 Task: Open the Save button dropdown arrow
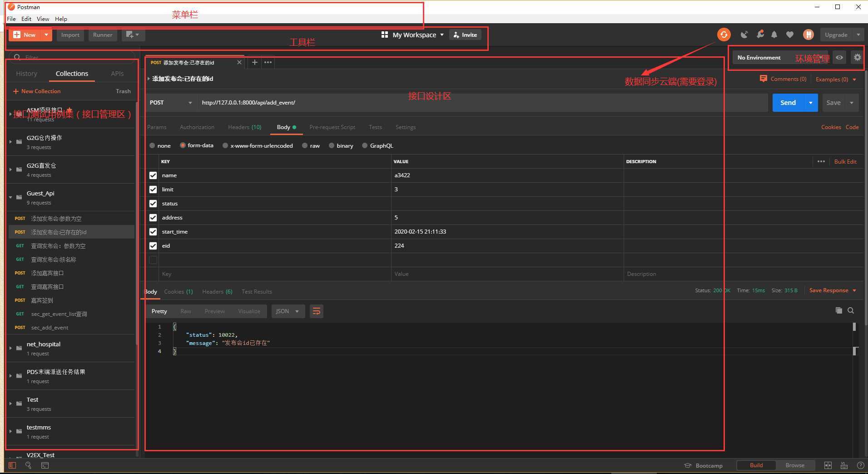pos(852,103)
